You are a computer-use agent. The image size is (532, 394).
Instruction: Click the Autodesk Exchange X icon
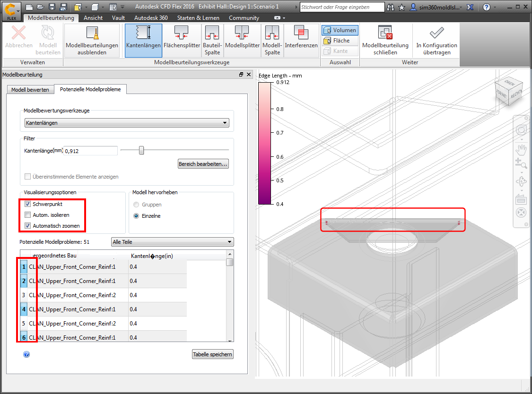click(470, 7)
